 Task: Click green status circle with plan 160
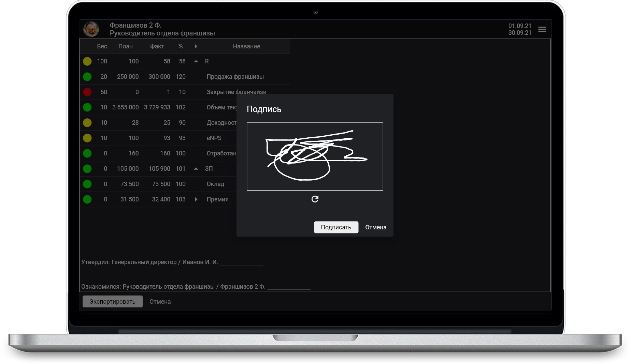point(87,153)
